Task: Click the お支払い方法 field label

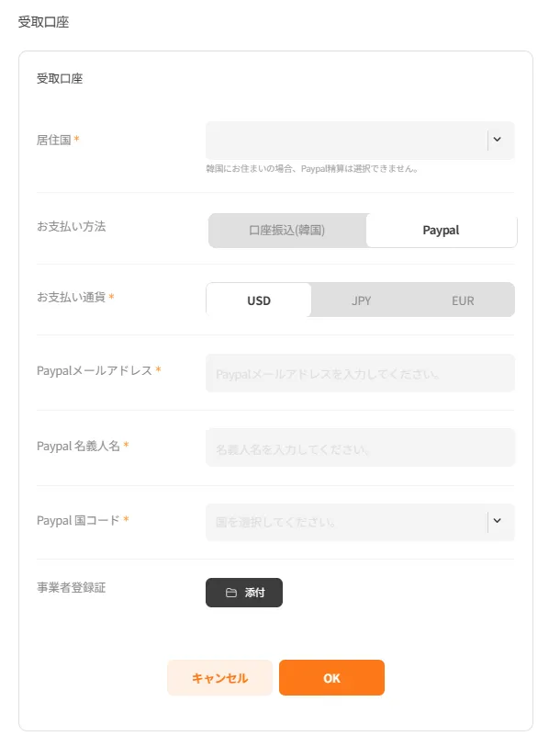Action: (x=71, y=226)
